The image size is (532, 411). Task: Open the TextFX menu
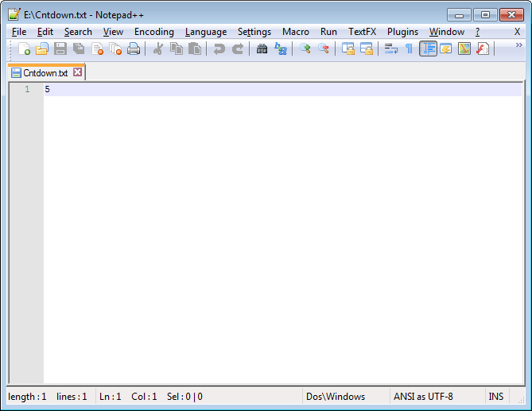362,32
